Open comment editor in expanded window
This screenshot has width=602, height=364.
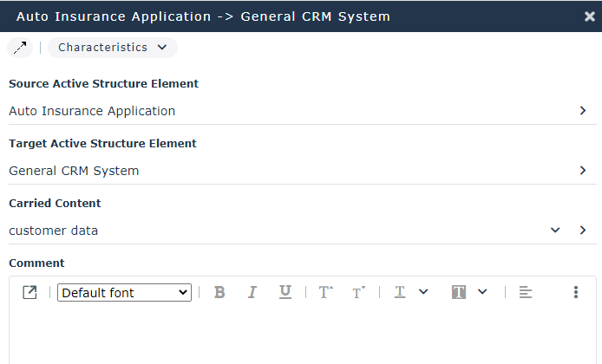point(29,293)
